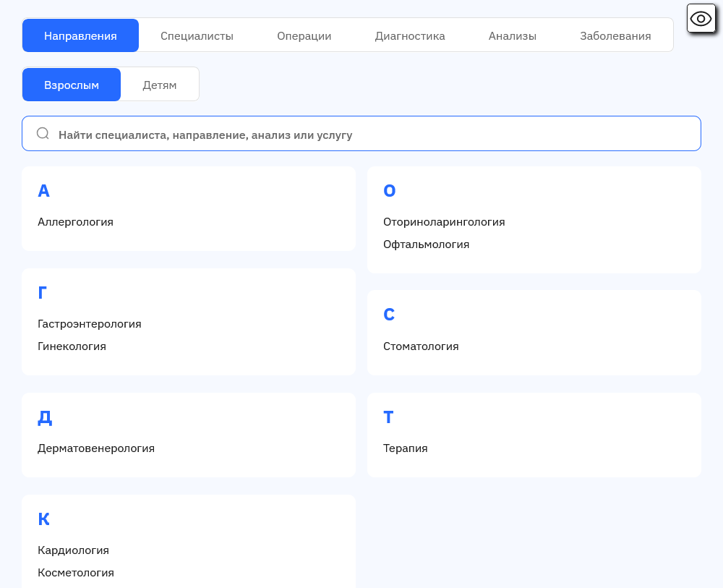Select Гинекология from the Г section
723x588 pixels.
click(x=73, y=346)
